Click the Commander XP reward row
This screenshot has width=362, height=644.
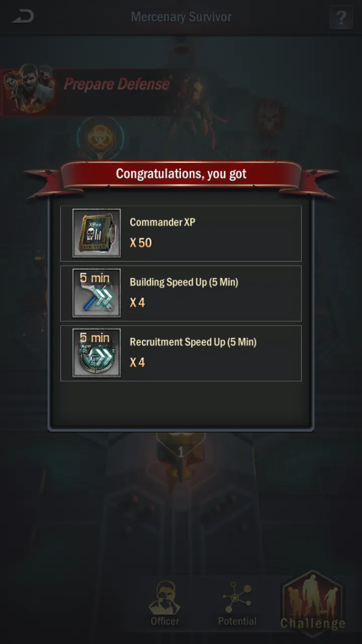tap(181, 233)
